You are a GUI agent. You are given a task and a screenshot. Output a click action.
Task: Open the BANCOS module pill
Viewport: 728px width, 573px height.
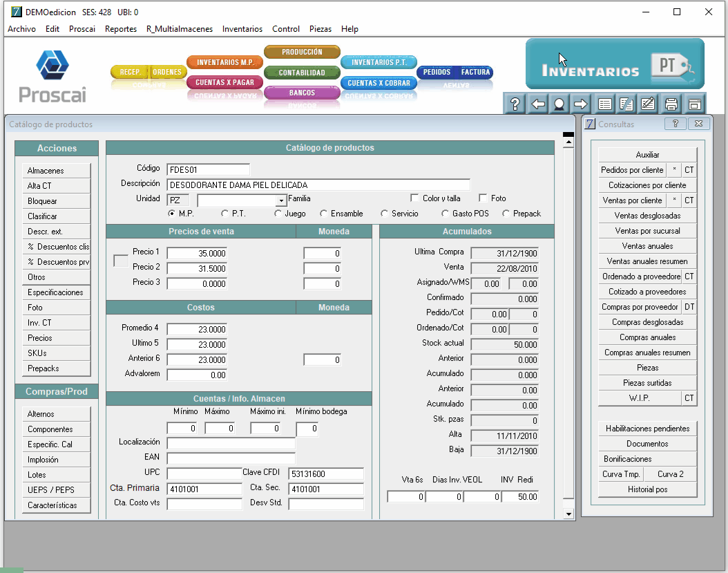[302, 93]
